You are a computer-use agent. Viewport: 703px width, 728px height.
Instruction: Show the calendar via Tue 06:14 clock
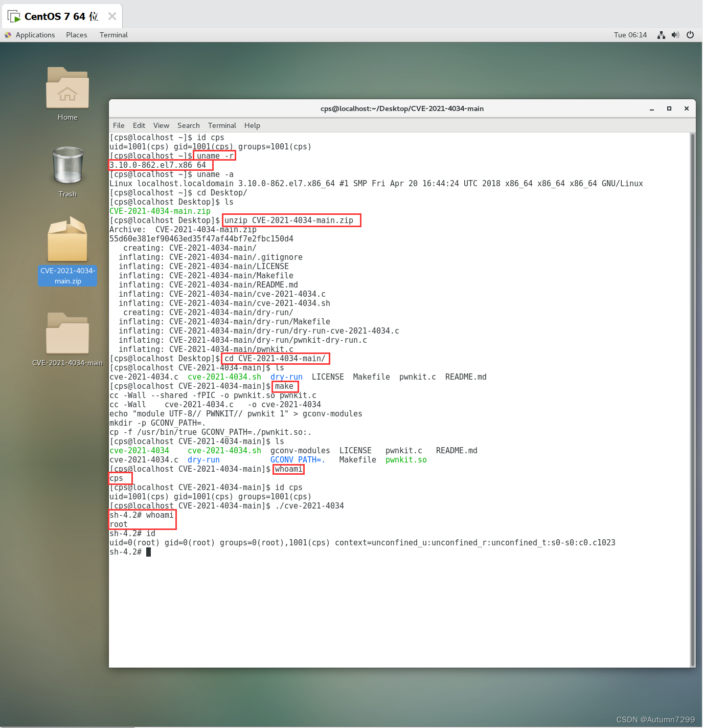(x=630, y=35)
